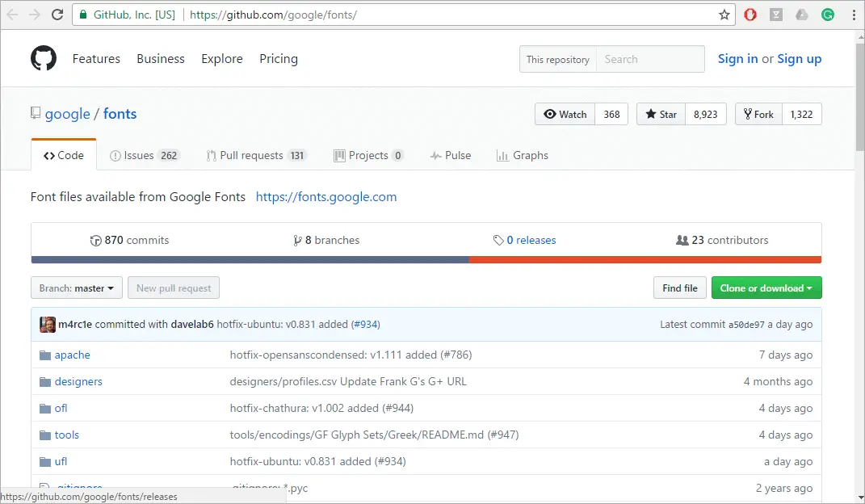The width and height of the screenshot is (865, 504).
Task: Open the 368 watchers count
Action: pos(611,114)
